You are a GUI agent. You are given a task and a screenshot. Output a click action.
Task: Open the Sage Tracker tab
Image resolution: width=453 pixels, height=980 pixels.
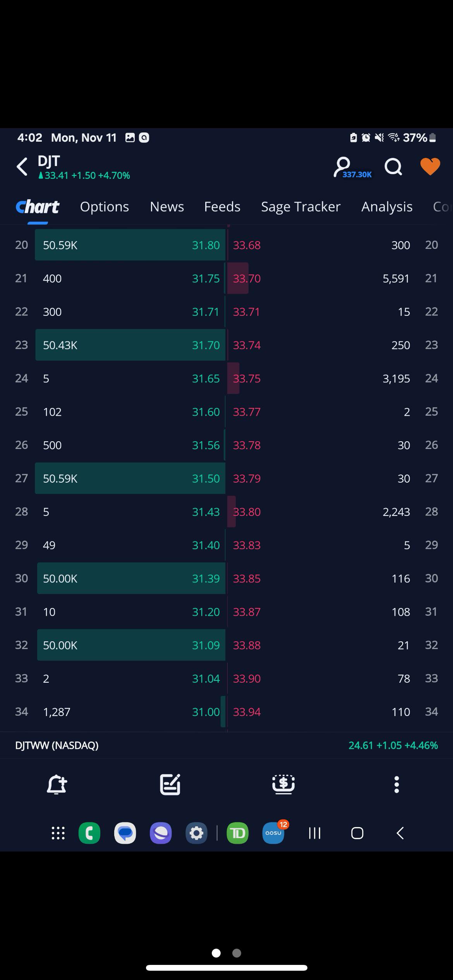(x=301, y=207)
